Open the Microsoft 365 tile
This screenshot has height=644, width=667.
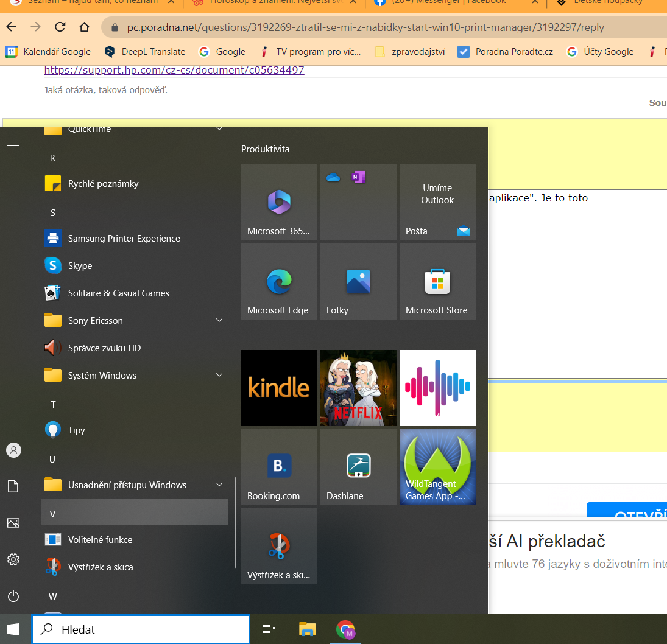point(279,202)
